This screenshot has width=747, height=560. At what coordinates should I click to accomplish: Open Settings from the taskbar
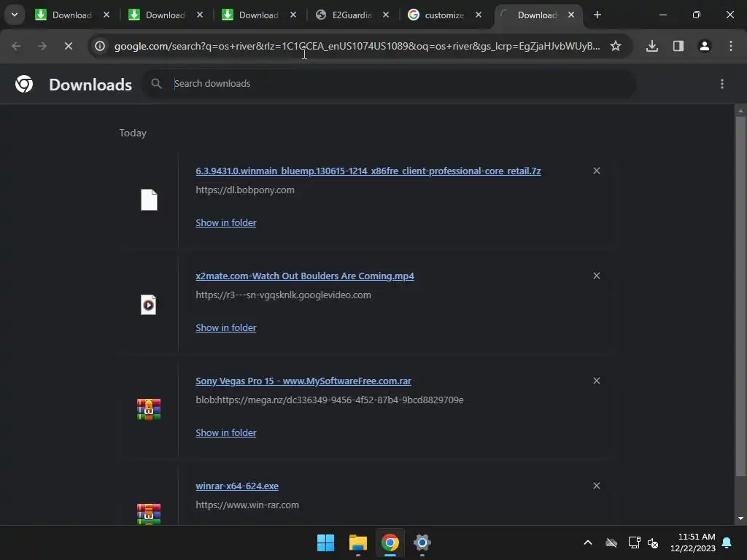coord(422,542)
